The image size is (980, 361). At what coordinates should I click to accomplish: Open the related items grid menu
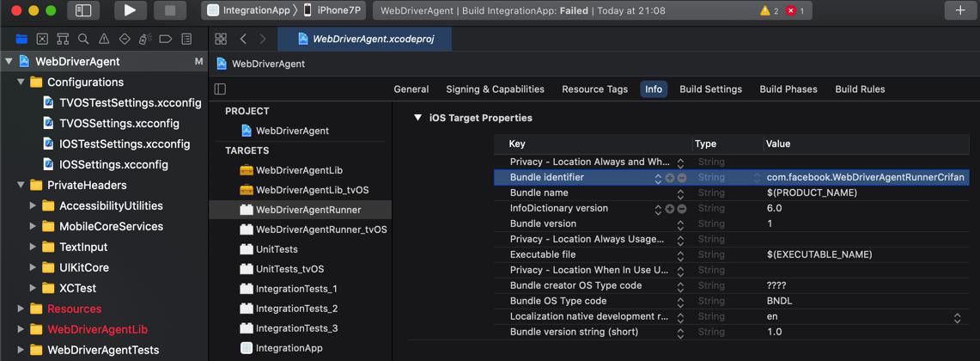click(221, 39)
